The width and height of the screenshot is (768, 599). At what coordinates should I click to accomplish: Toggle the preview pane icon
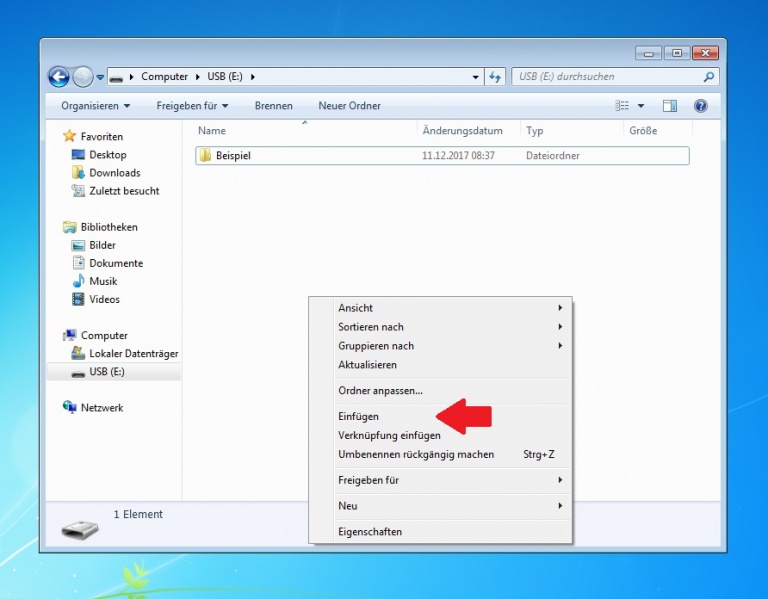[670, 106]
